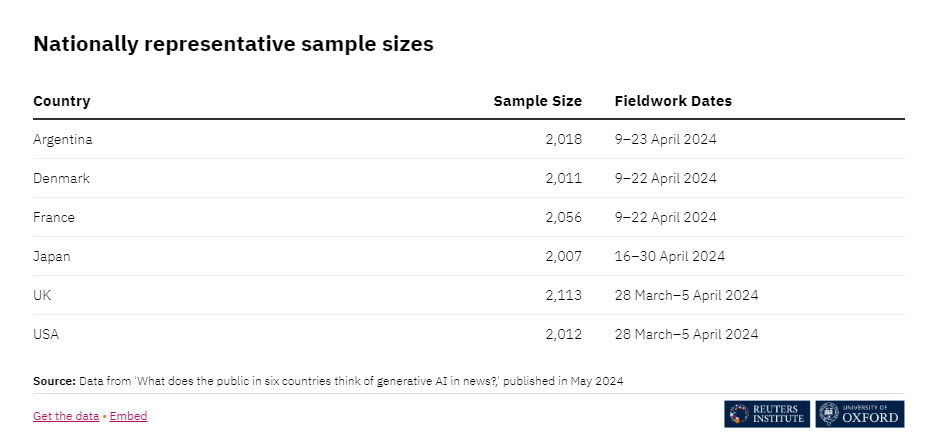The height and width of the screenshot is (444, 945).
Task: Open the Embed link
Action: (128, 416)
